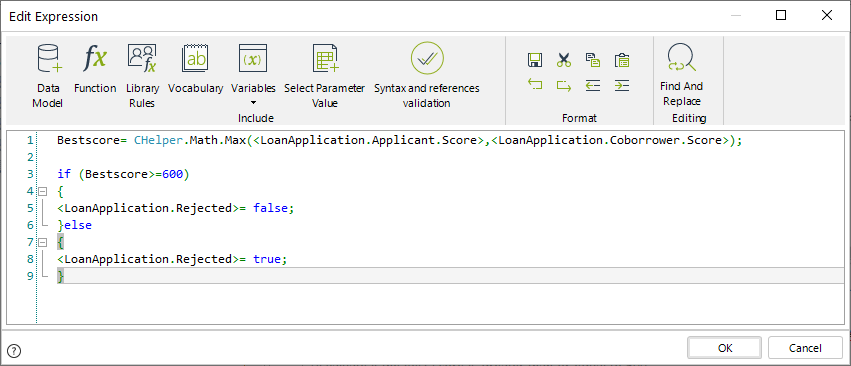Open help question mark icon
Image resolution: width=851 pixels, height=366 pixels.
[15, 351]
